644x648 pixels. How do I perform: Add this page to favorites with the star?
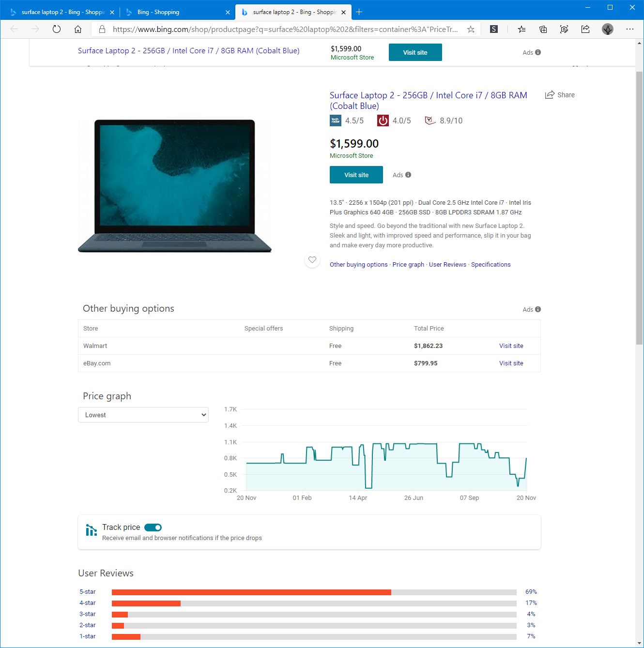click(x=471, y=29)
